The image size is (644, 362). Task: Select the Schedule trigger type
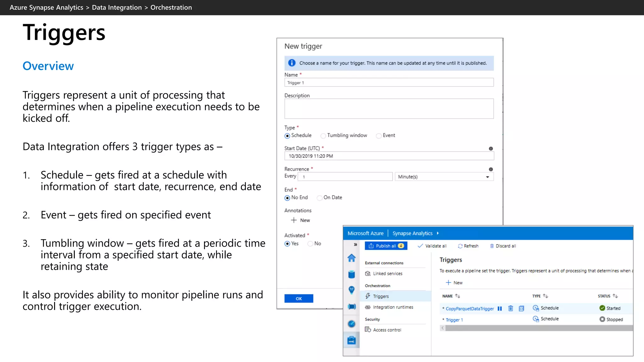[287, 136]
